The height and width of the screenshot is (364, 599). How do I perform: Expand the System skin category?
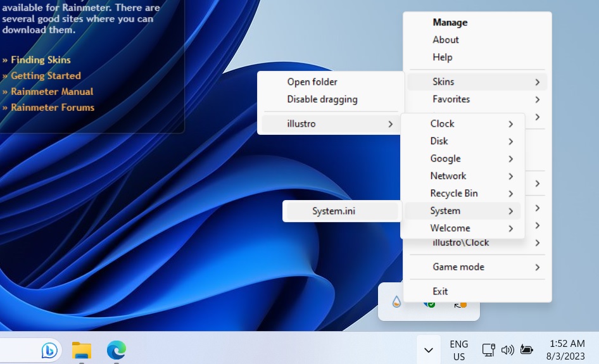[463, 211]
